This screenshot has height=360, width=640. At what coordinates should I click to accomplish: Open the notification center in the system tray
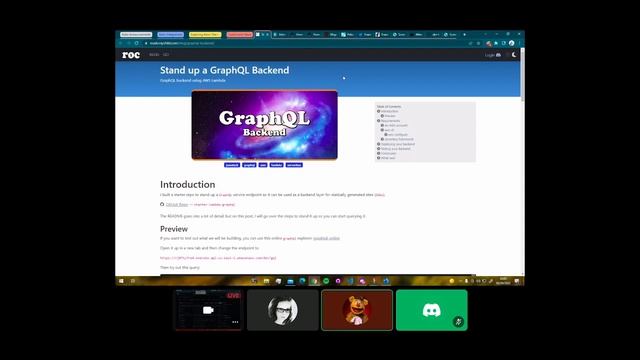click(x=517, y=281)
